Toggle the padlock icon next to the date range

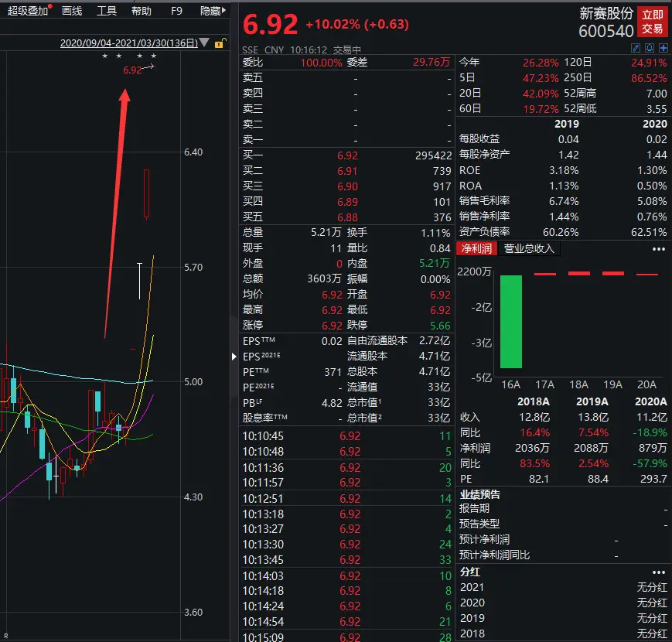coord(220,45)
